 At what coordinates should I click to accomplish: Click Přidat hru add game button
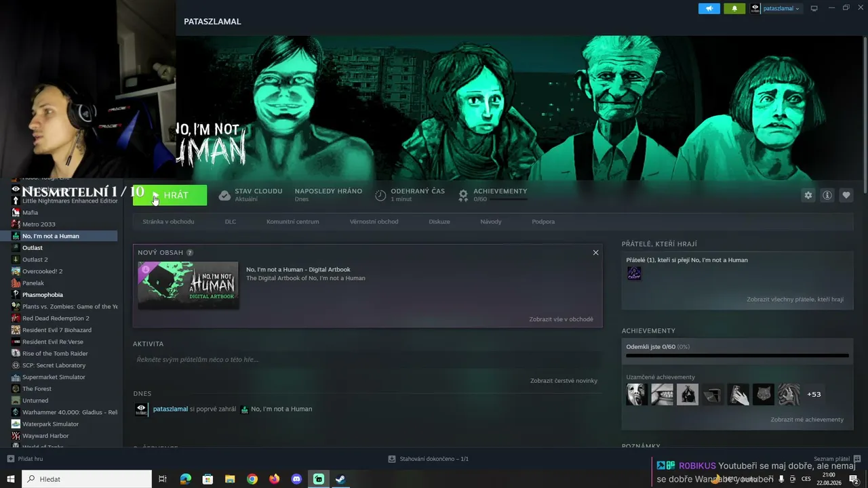coord(25,459)
